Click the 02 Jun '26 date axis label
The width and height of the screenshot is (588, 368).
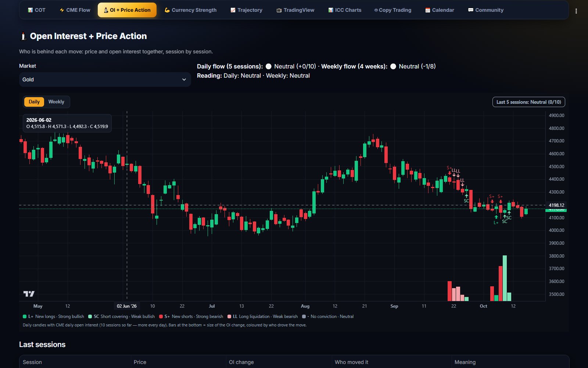(127, 306)
